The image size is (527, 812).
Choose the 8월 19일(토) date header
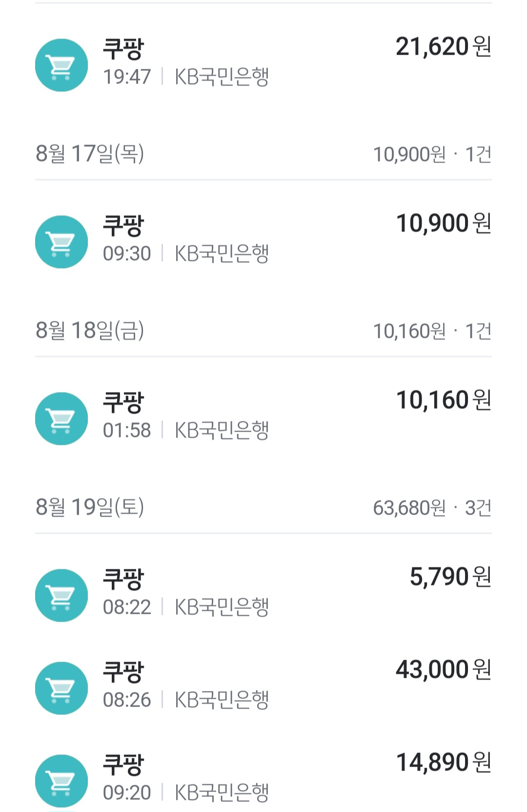(90, 507)
